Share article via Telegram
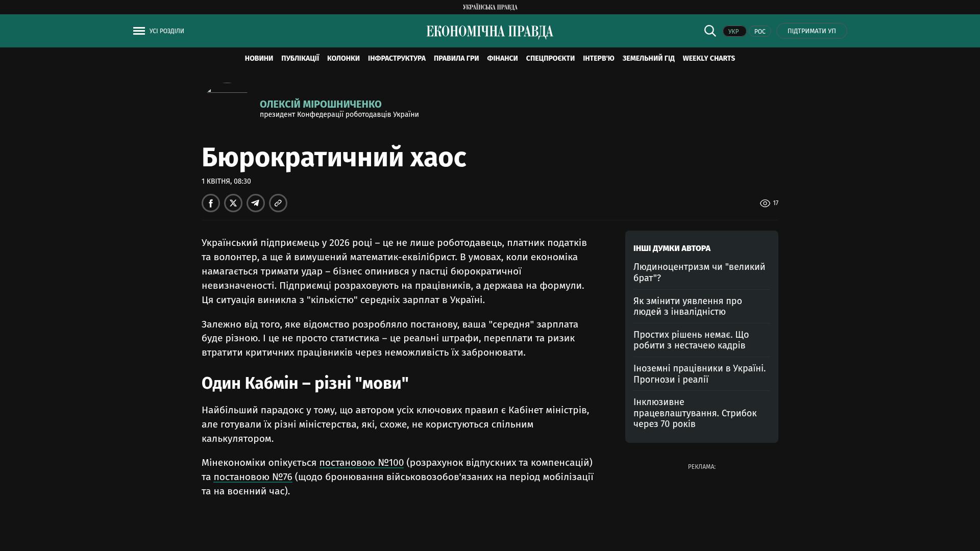The height and width of the screenshot is (551, 980). (256, 203)
